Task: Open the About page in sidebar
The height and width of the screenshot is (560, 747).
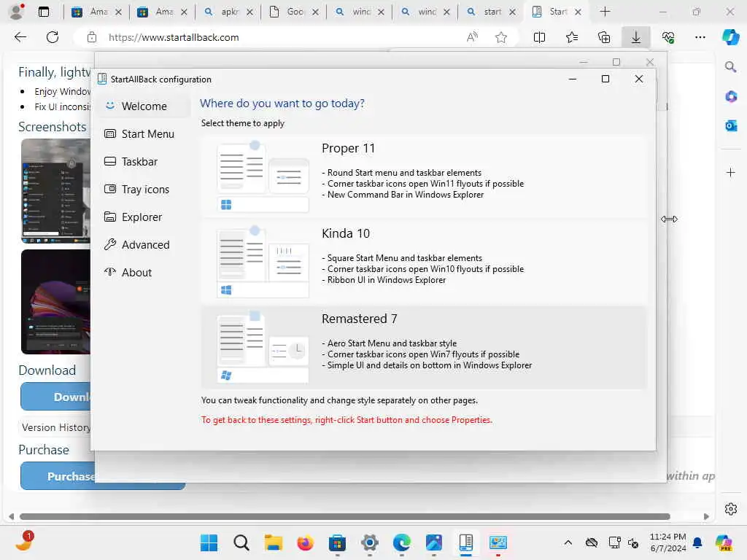Action: pyautogui.click(x=144, y=272)
